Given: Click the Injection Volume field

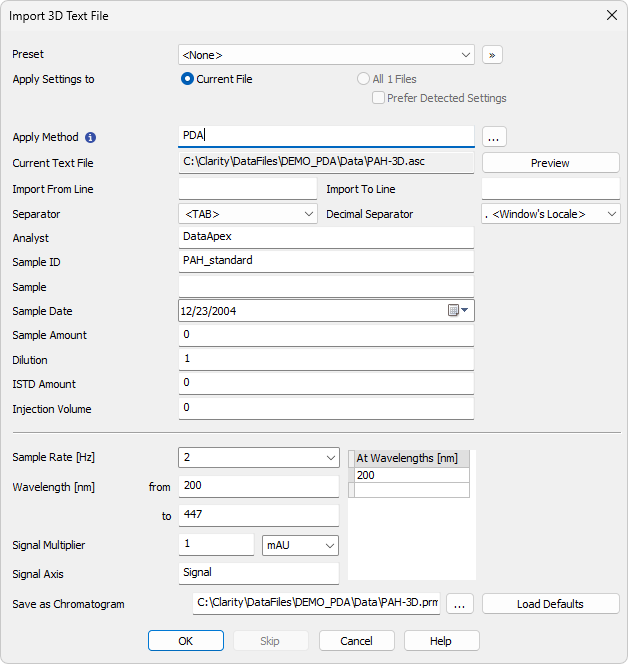Looking at the screenshot, I should point(326,409).
